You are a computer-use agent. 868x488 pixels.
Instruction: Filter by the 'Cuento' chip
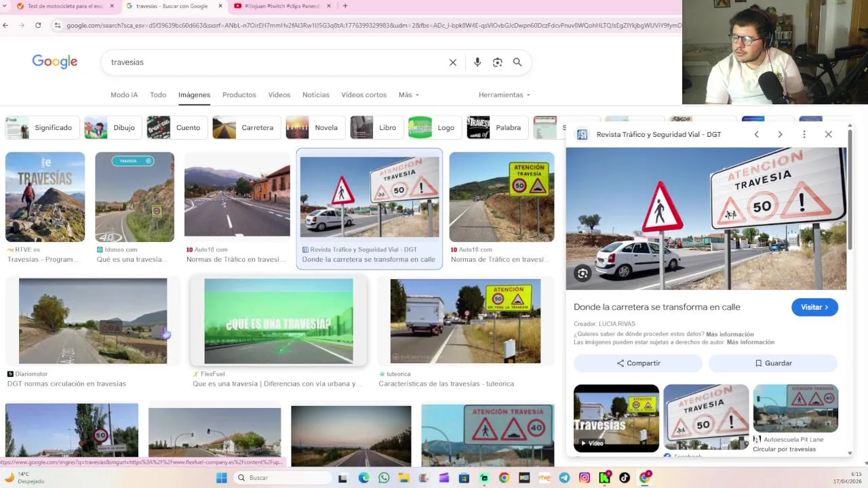176,127
